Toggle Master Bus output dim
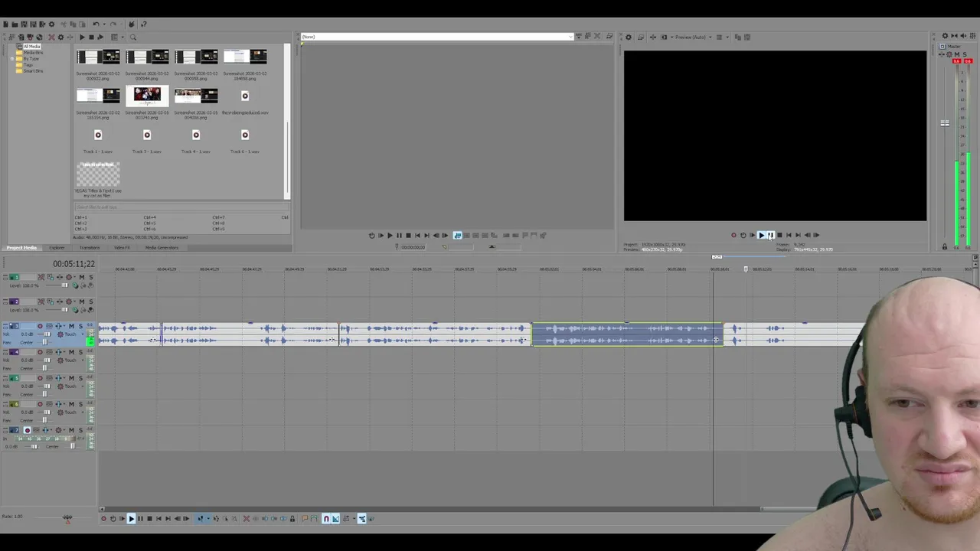The image size is (980, 551). 963,35
